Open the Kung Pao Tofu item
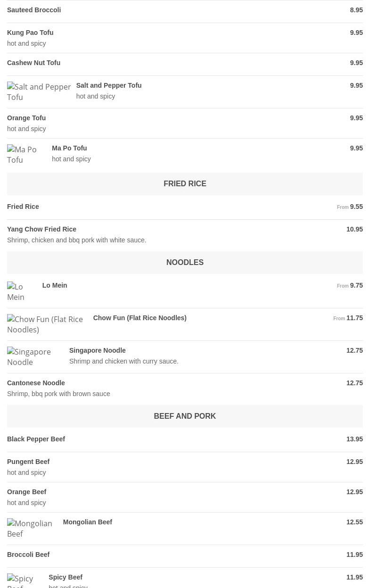 pyautogui.click(x=30, y=33)
